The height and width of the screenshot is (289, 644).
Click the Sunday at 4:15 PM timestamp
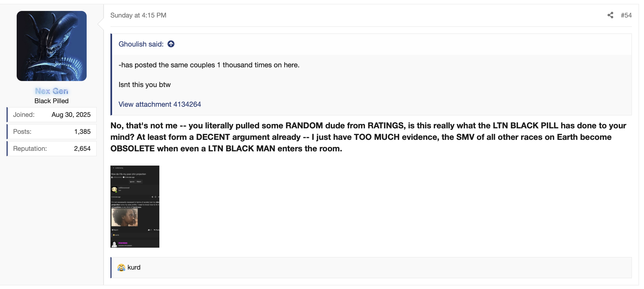pos(138,15)
